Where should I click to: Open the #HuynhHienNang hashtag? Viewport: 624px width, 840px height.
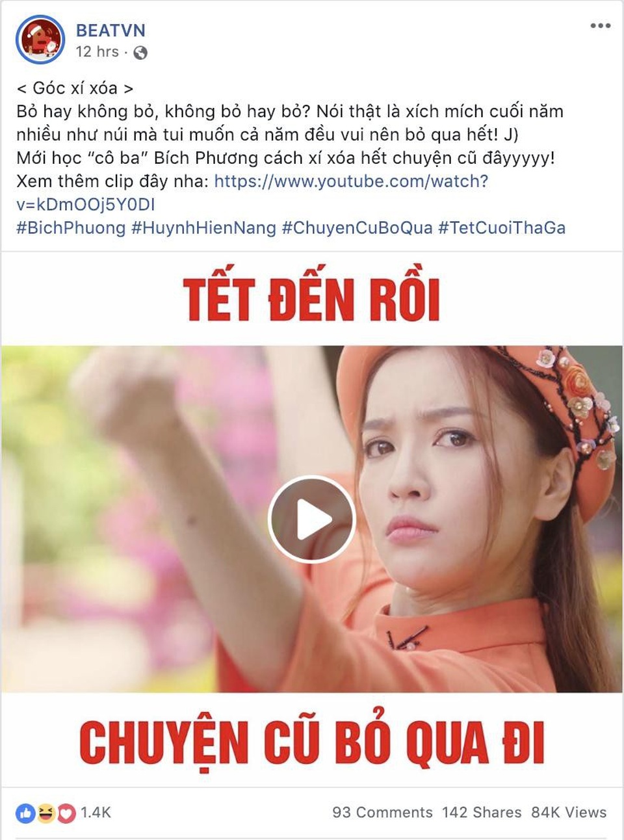[204, 228]
